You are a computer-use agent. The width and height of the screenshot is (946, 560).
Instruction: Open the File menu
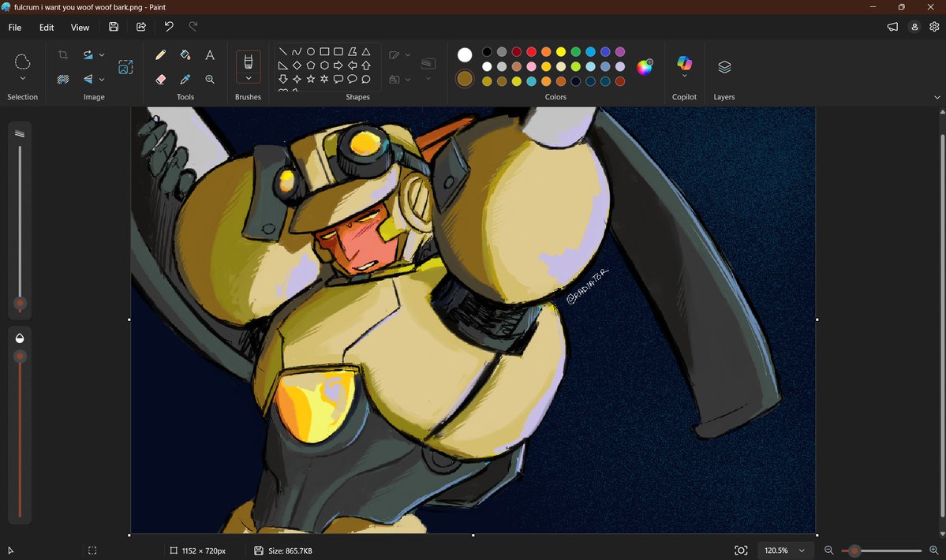point(15,27)
